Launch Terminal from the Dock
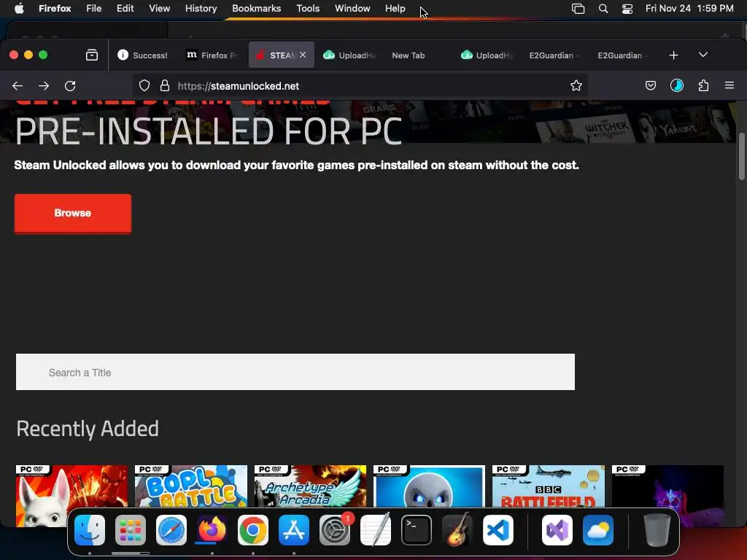The height and width of the screenshot is (560, 747). click(417, 530)
